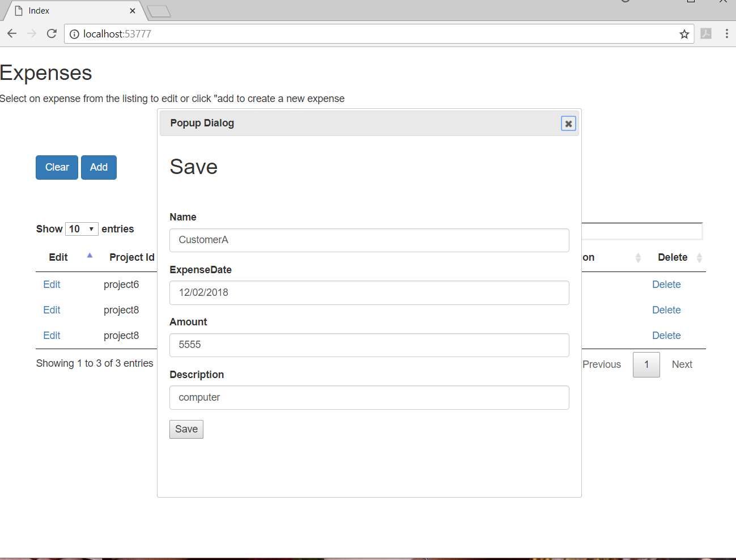
Task: Sort by the Edit column arrow
Action: [x=90, y=256]
